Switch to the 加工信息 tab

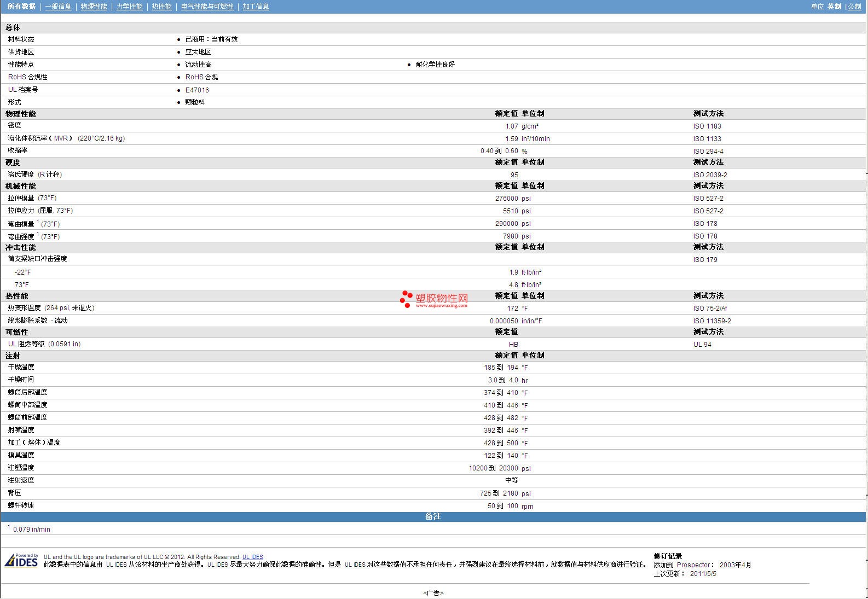click(256, 7)
